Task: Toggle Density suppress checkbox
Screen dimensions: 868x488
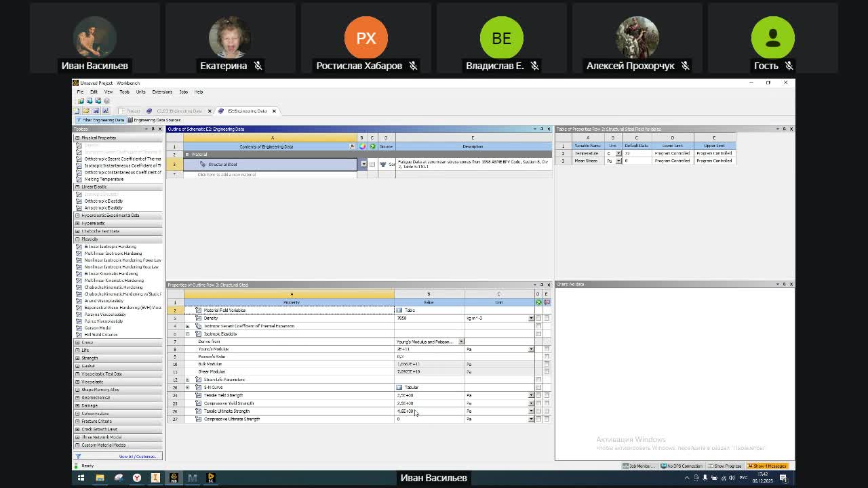Action: click(538, 318)
